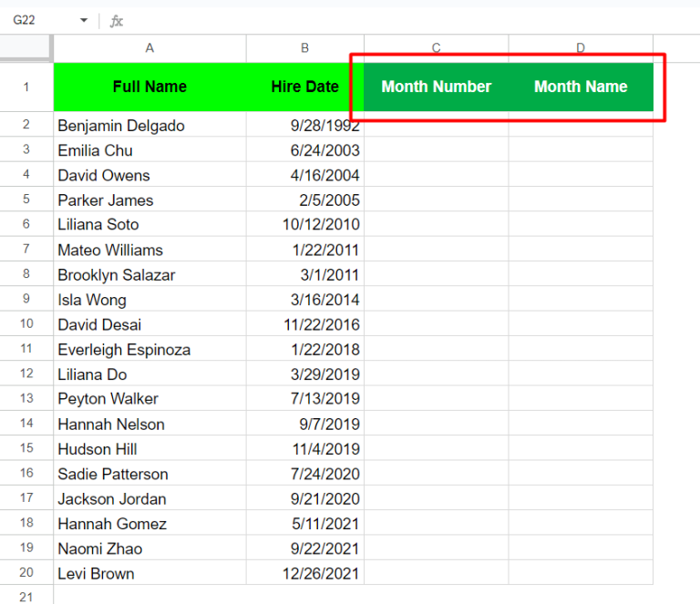The width and height of the screenshot is (700, 604).
Task: Select row 15 header
Action: pyautogui.click(x=26, y=448)
